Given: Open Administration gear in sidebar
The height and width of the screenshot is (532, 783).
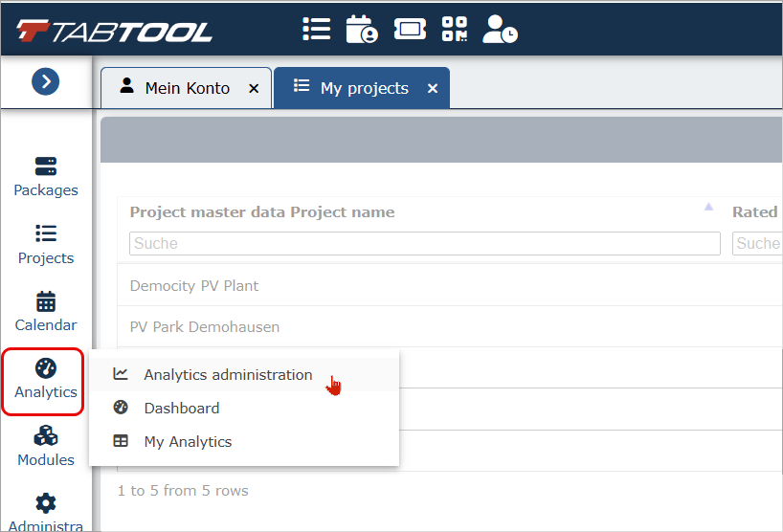Looking at the screenshot, I should [x=46, y=512].
